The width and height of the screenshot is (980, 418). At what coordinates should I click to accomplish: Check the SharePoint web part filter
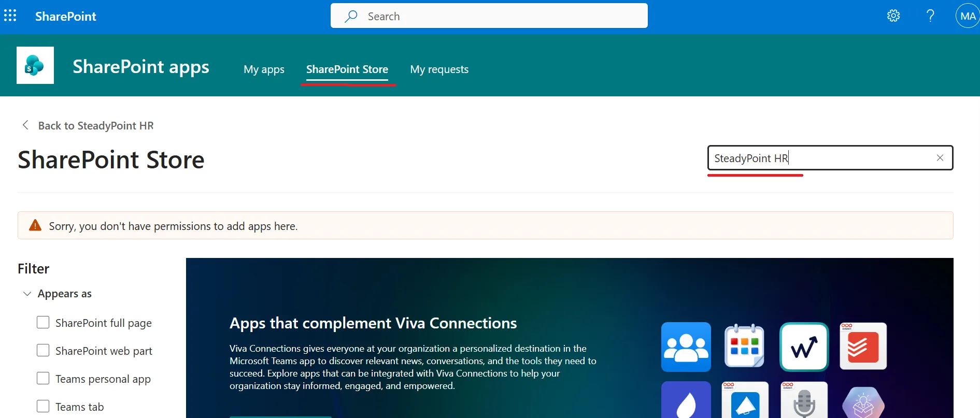[x=43, y=351]
